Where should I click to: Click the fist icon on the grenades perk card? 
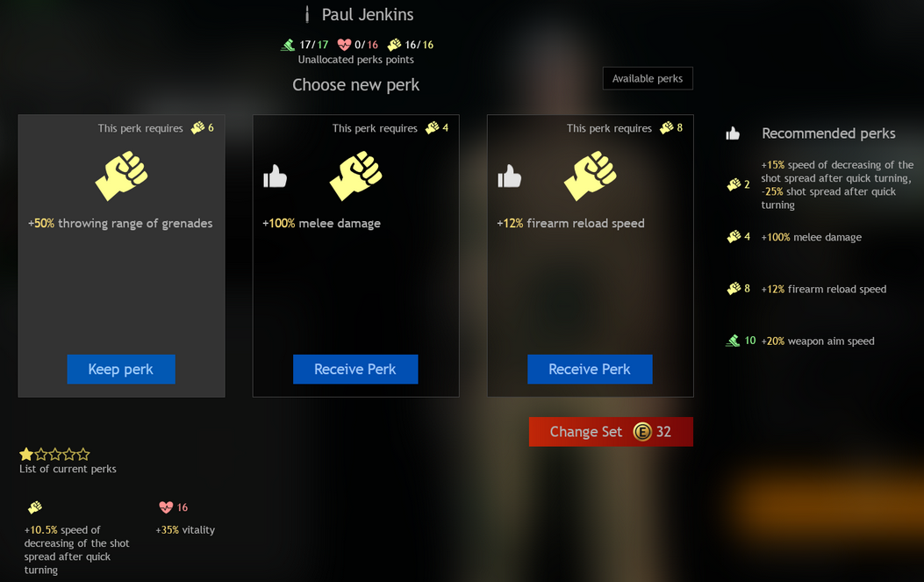(x=121, y=176)
